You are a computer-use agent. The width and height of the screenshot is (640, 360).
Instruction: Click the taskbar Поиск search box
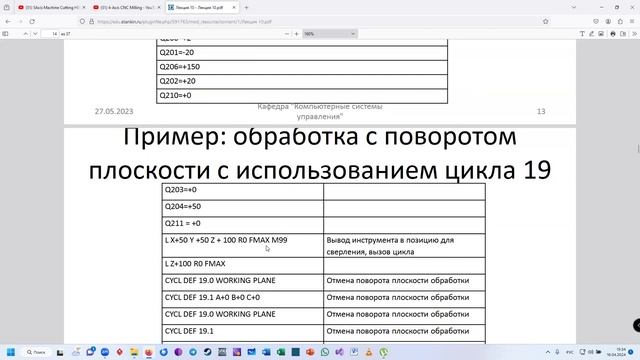pos(36,352)
